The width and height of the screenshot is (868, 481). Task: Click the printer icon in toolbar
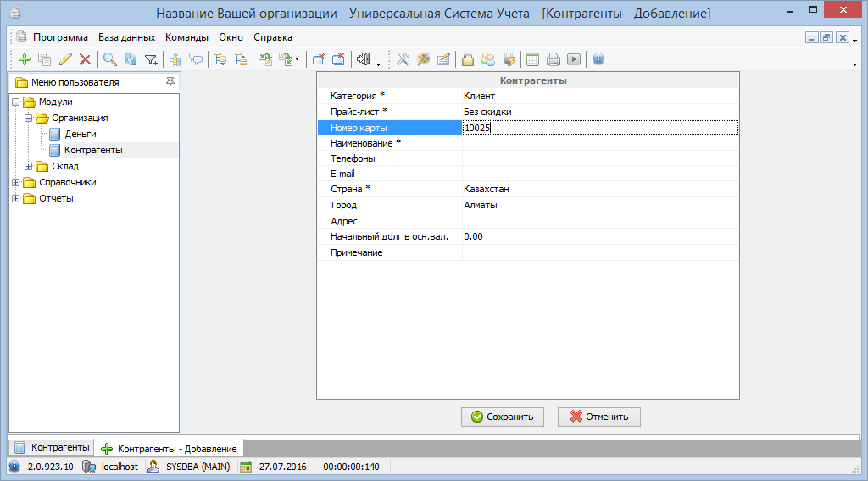554,59
